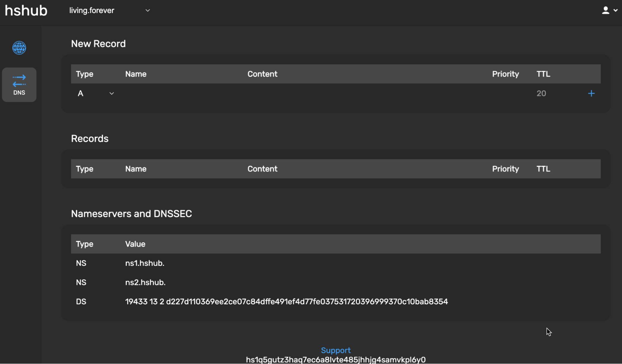Image resolution: width=622 pixels, height=364 pixels.
Task: Click the Nameservers table Value column header
Action: tap(135, 244)
